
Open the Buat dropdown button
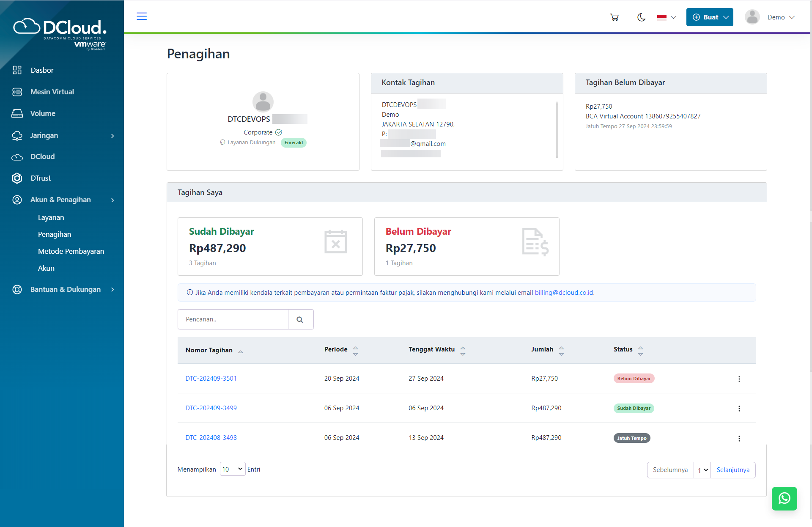pyautogui.click(x=709, y=17)
